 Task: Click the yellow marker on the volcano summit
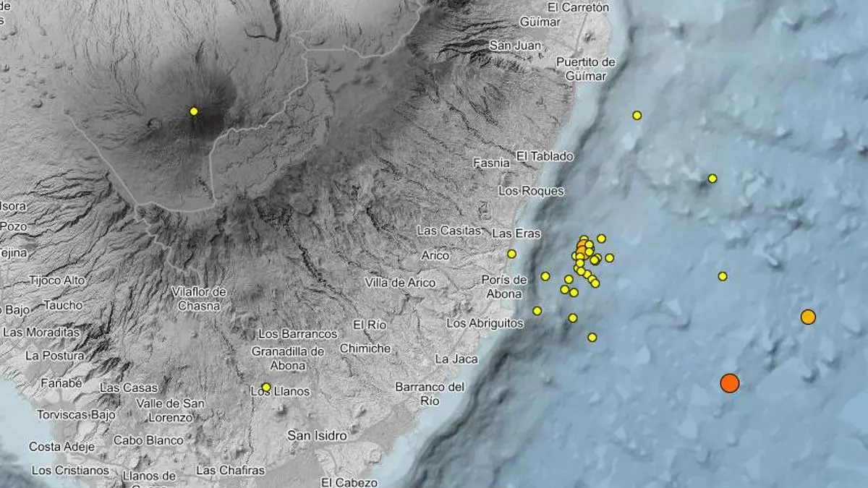coord(194,111)
